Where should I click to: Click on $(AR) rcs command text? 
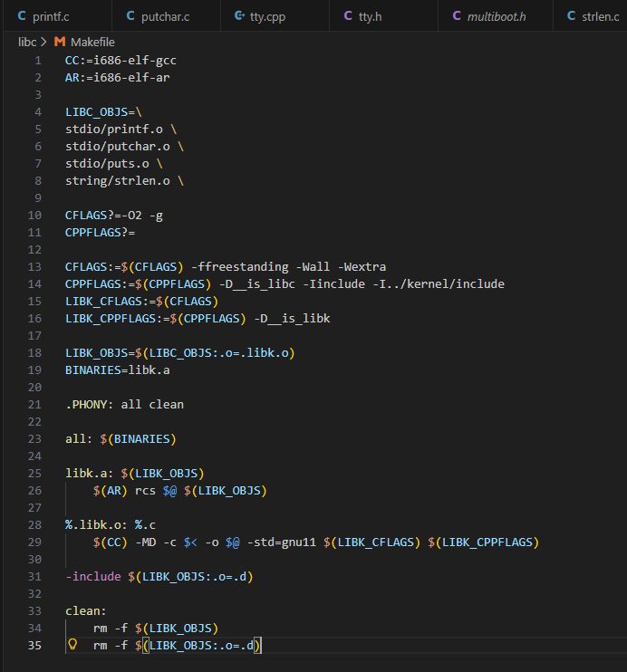pyautogui.click(x=124, y=490)
